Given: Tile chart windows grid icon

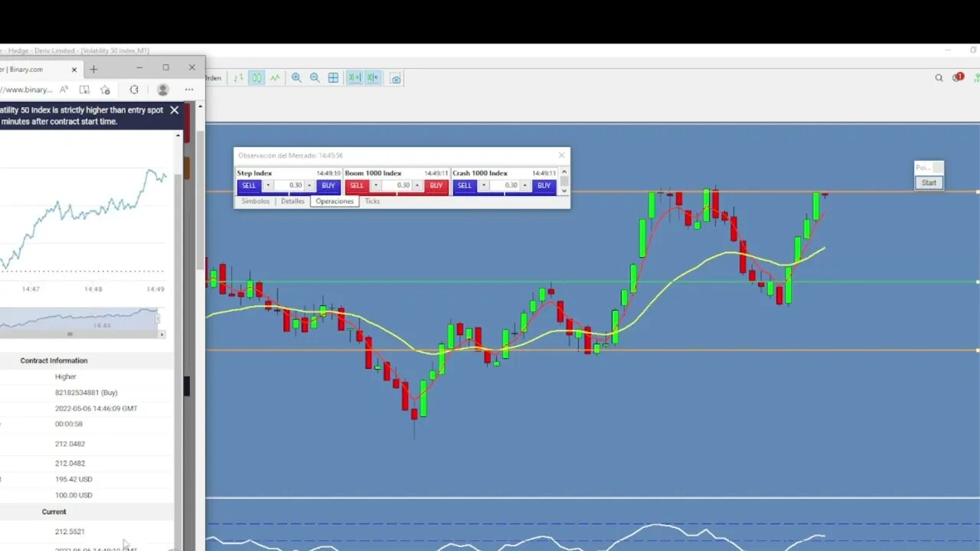Looking at the screenshot, I should click(x=333, y=78).
